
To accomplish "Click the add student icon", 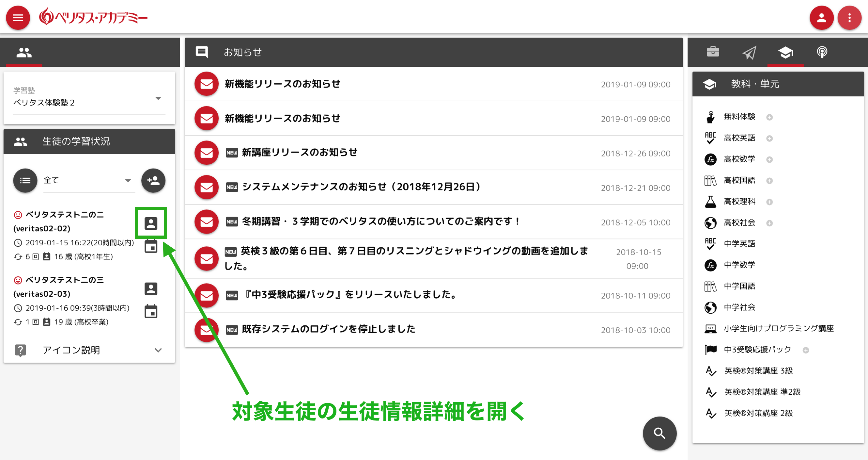I will click(x=153, y=181).
